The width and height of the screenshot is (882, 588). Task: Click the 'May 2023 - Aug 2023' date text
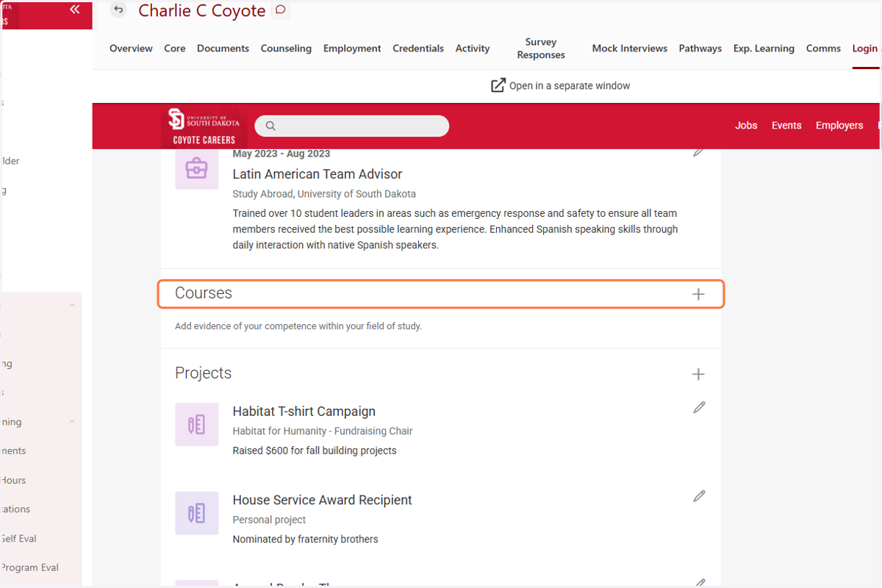coord(282,154)
